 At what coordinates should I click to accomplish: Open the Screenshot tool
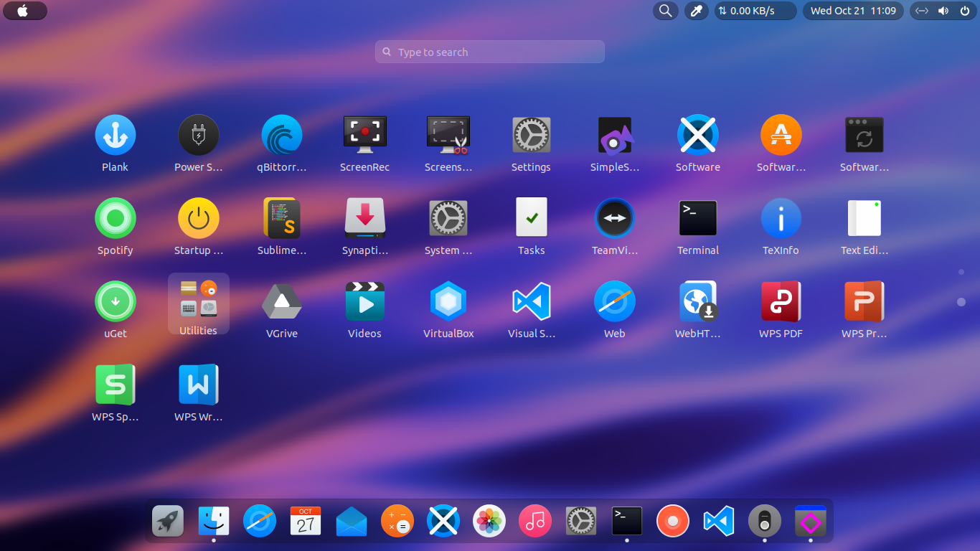tap(448, 135)
